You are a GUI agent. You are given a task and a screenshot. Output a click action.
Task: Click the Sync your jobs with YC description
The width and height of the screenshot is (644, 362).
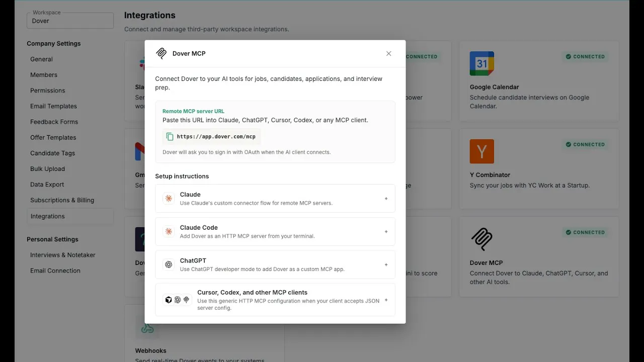(530, 186)
